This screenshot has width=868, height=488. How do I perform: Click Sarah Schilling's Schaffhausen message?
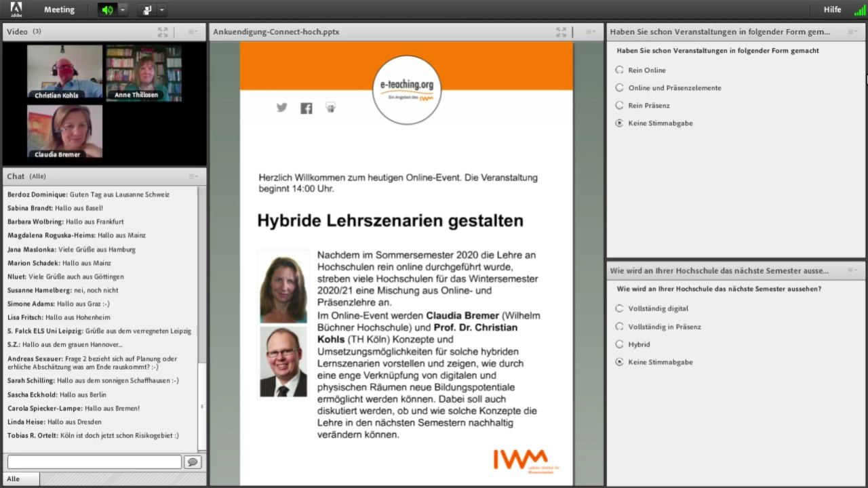[93, 381]
